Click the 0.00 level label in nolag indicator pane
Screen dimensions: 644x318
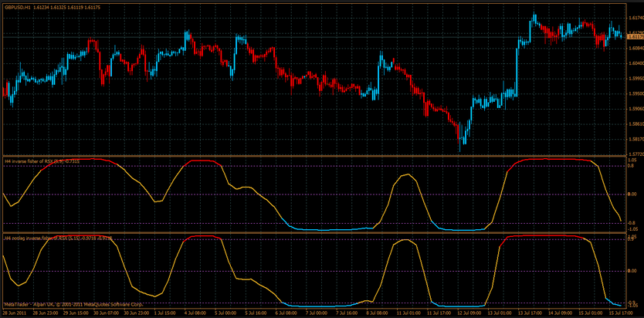click(632, 271)
